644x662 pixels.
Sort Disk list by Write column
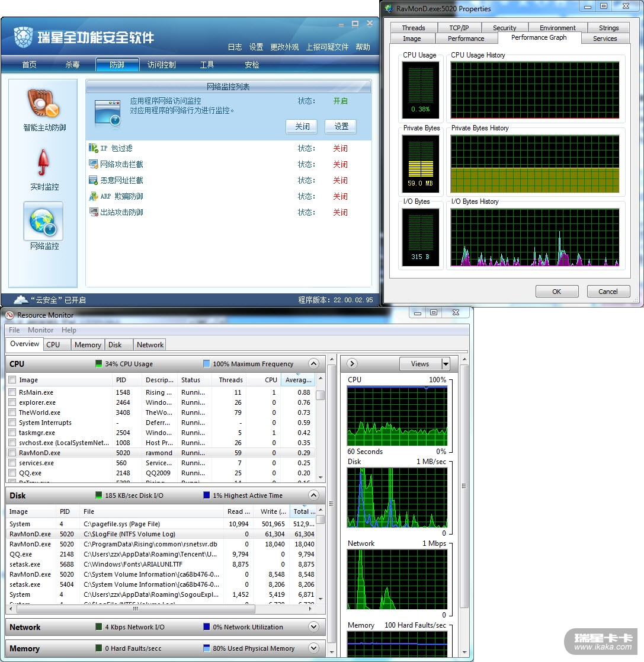pos(272,511)
